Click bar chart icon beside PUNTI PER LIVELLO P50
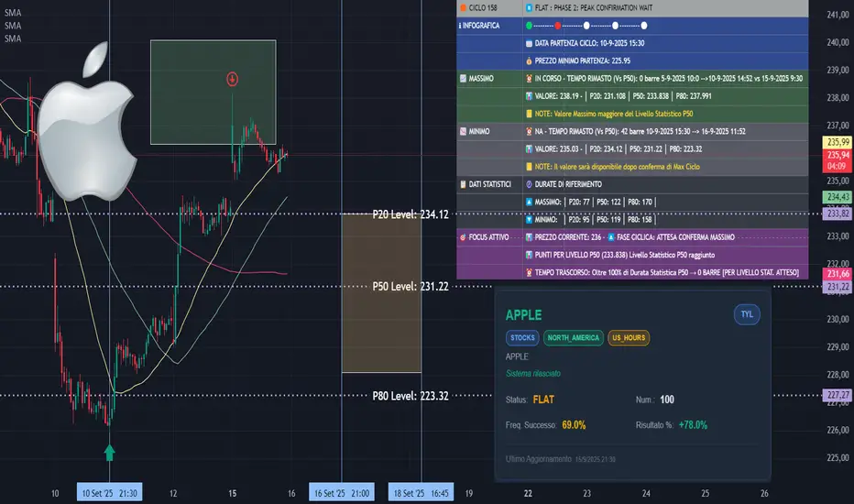 pyautogui.click(x=529, y=255)
